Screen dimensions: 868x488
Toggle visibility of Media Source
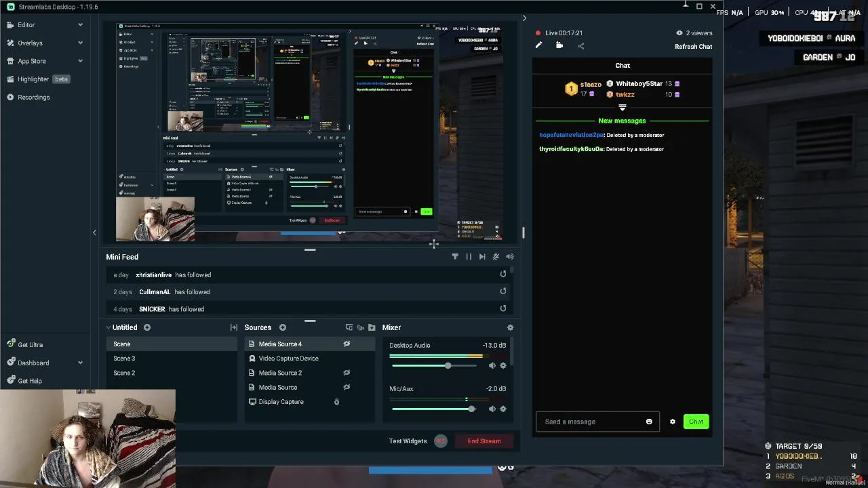(347, 387)
